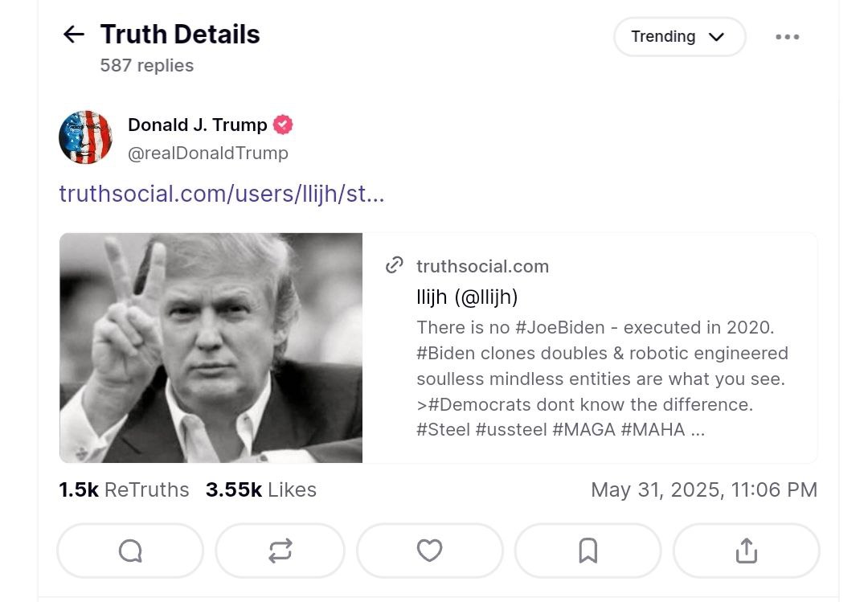Open the black-and-white preview photo
Viewport: 868px width, 602px height.
211,348
